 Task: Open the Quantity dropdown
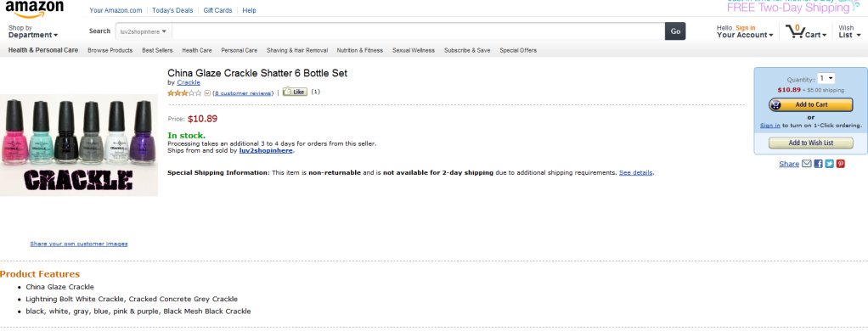826,79
